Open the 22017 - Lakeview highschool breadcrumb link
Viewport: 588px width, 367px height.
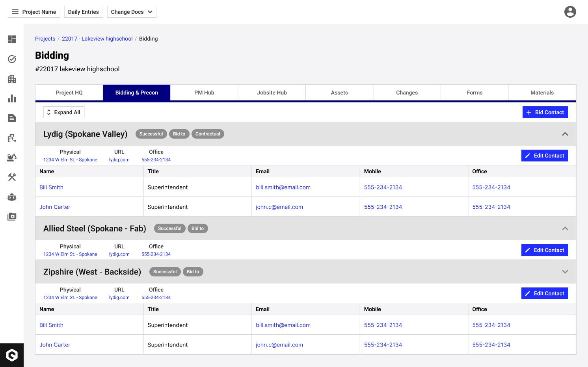[97, 39]
